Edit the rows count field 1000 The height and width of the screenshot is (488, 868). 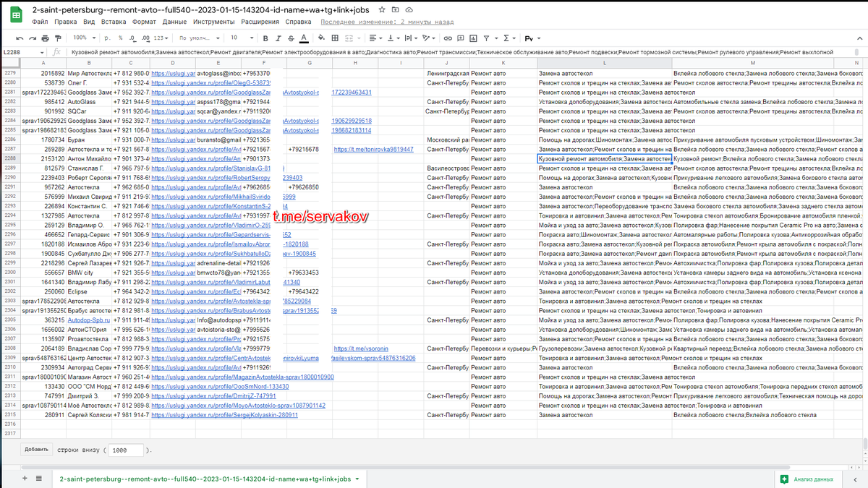point(127,450)
